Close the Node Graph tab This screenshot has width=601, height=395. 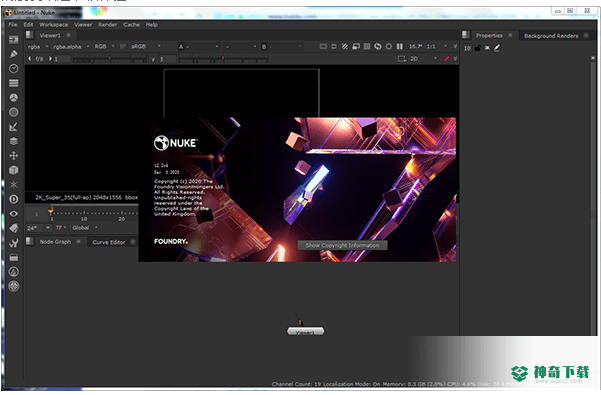point(79,241)
